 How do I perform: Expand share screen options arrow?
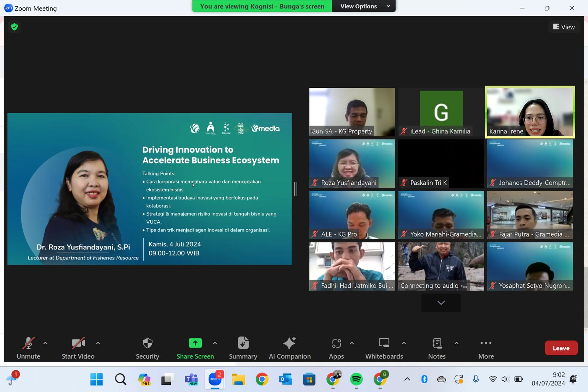tap(215, 343)
